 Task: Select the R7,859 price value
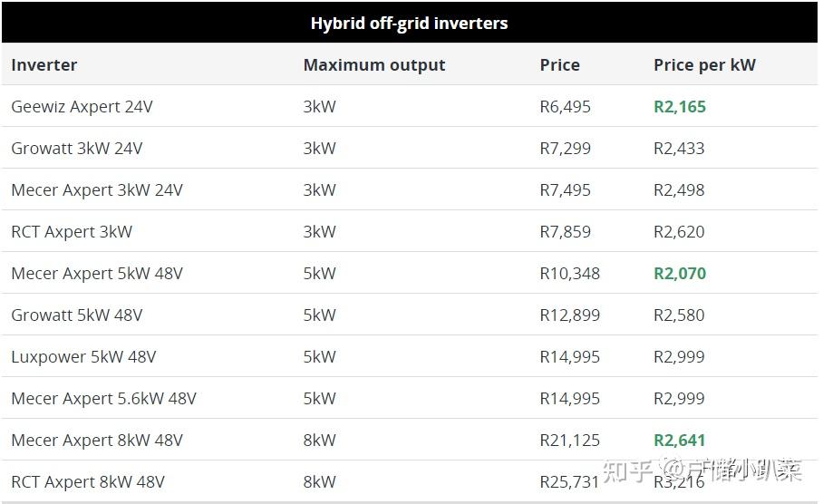coord(565,231)
